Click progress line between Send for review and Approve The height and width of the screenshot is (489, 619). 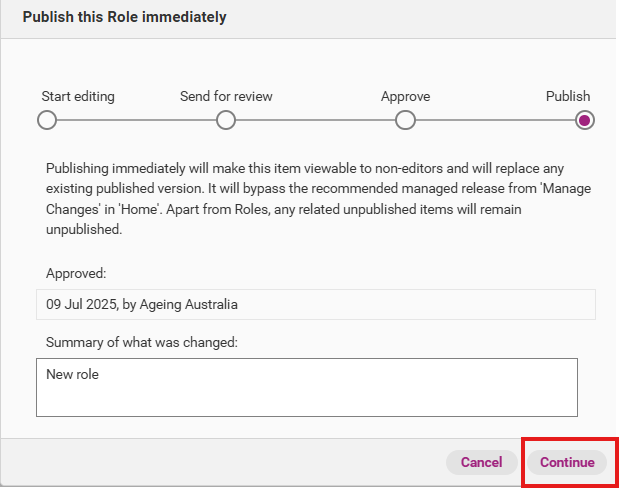click(x=315, y=120)
